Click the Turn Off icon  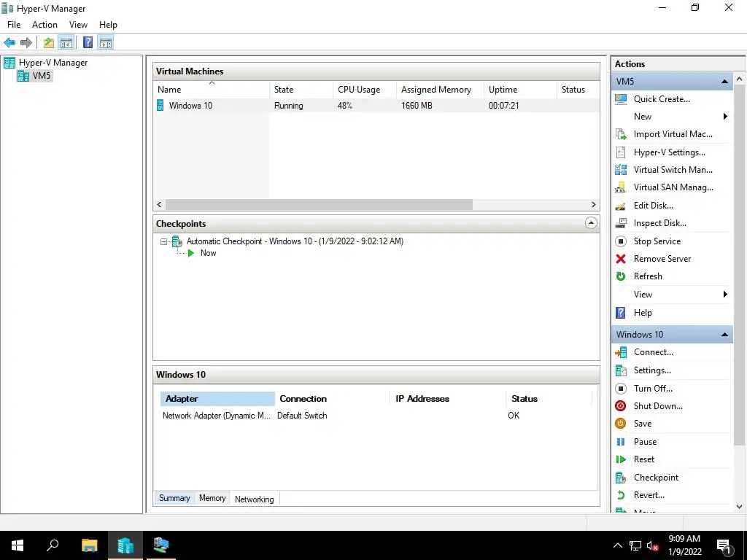[621, 389]
